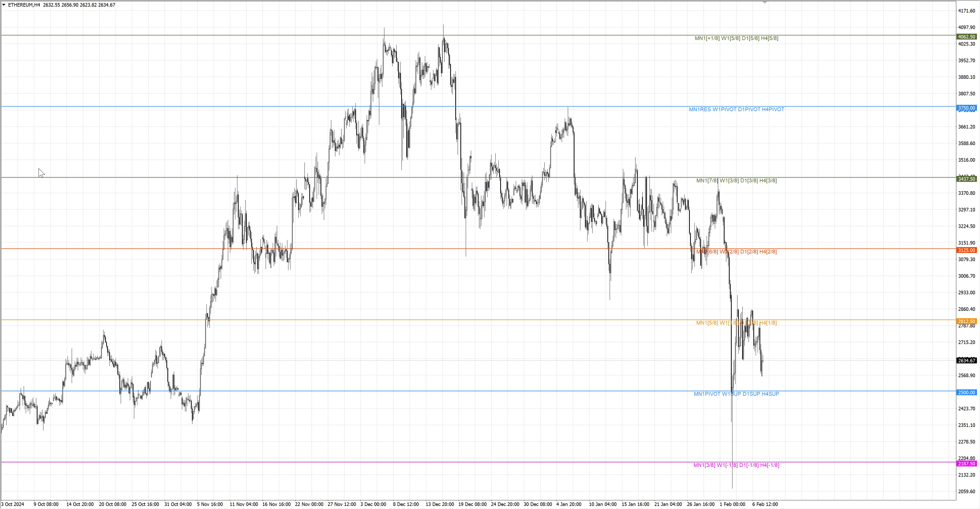
Task: Select the MN1[+1/8] W1[5/8] level label
Action: pyautogui.click(x=736, y=39)
